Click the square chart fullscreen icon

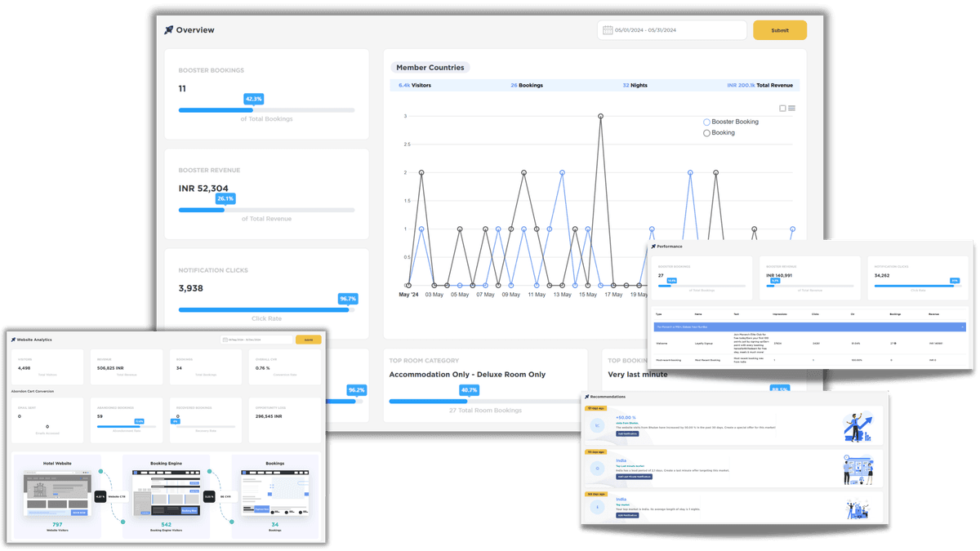click(782, 108)
